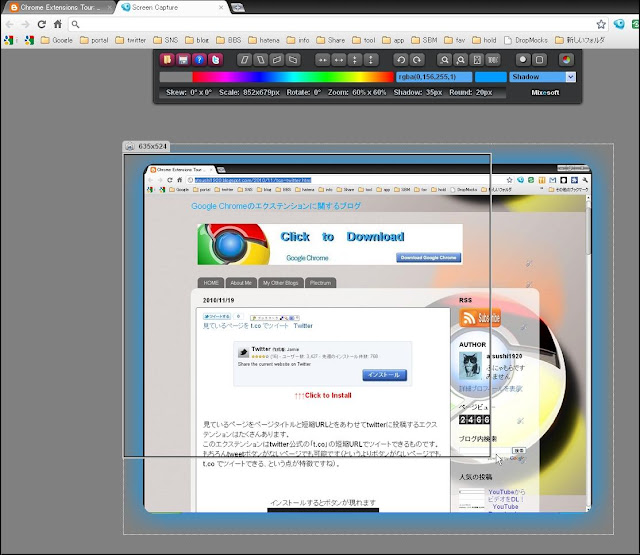
Task: Zoom out with the minus magnifier icon
Action: pos(444,60)
